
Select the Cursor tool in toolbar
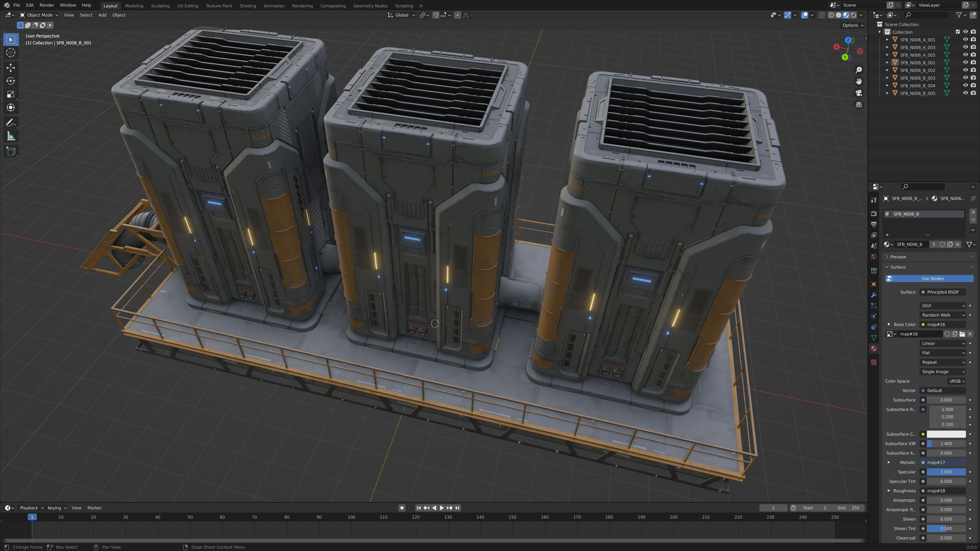click(11, 53)
